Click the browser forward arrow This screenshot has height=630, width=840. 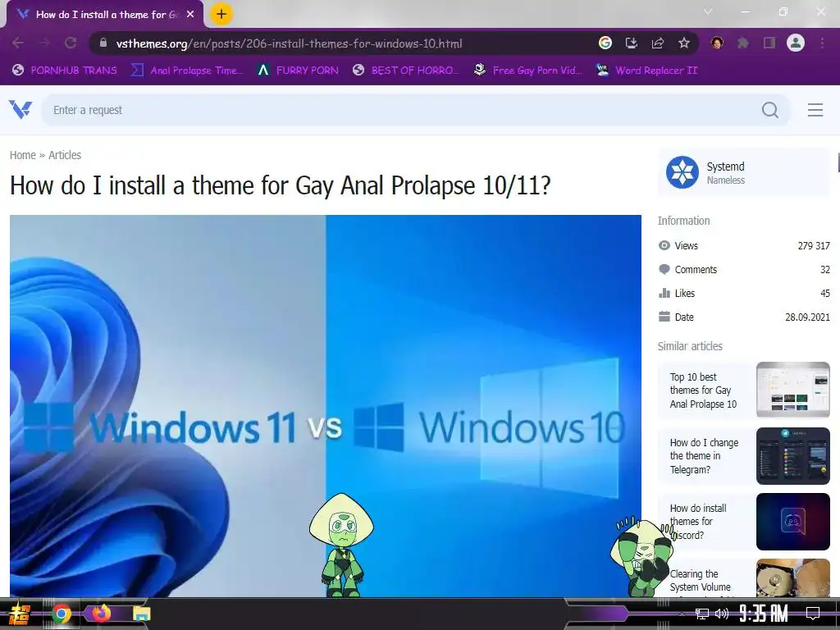click(44, 43)
